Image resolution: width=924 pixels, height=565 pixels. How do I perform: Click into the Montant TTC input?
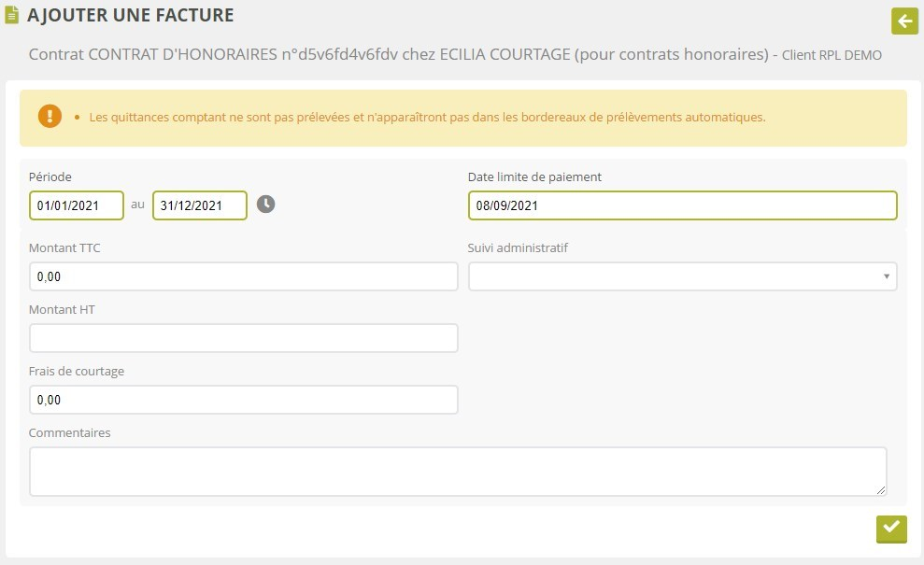point(244,276)
